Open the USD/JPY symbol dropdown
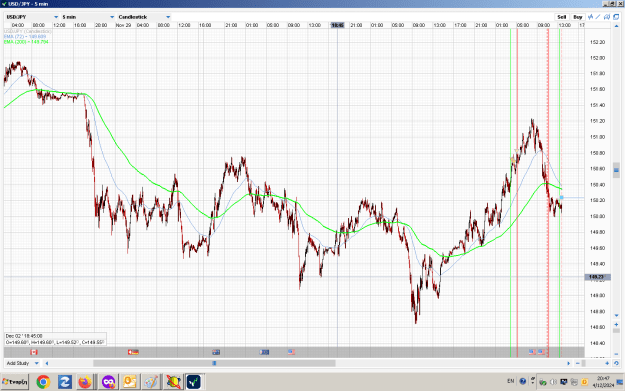 (32, 17)
